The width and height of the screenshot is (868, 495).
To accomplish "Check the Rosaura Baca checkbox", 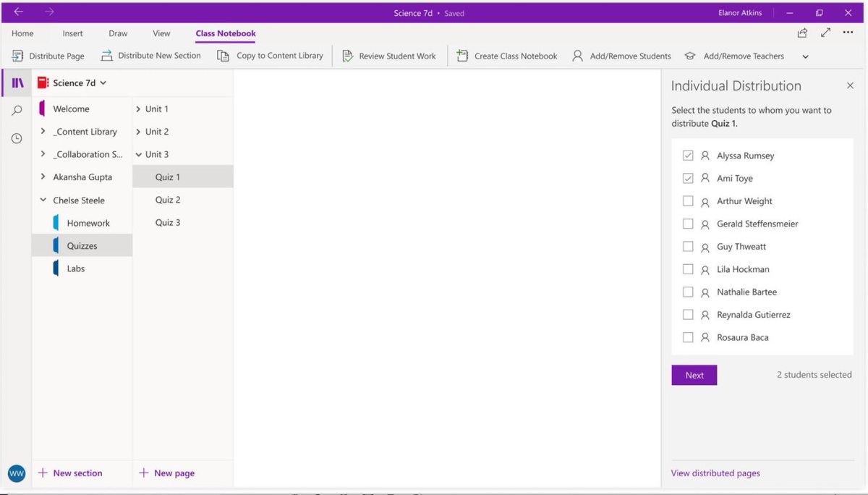I will click(x=688, y=337).
